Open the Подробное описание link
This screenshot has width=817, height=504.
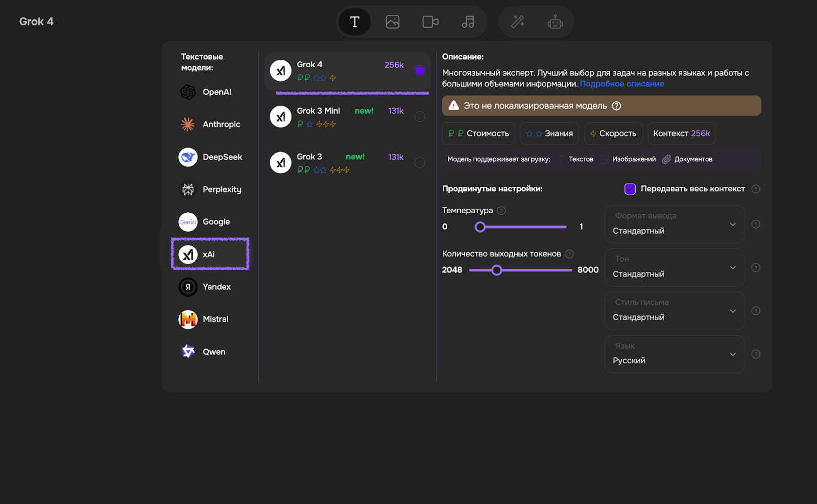(x=621, y=84)
